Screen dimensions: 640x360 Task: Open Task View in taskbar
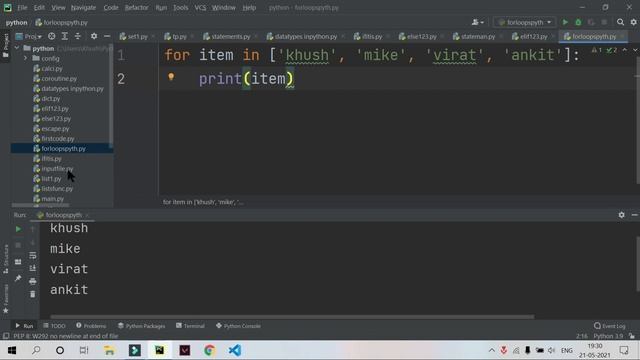(x=84, y=350)
